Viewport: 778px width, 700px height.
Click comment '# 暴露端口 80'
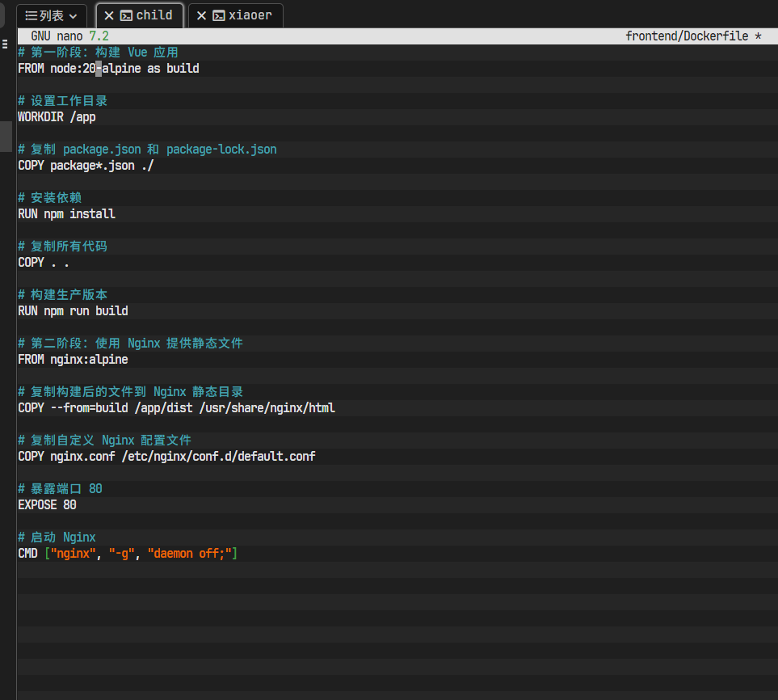pos(60,489)
